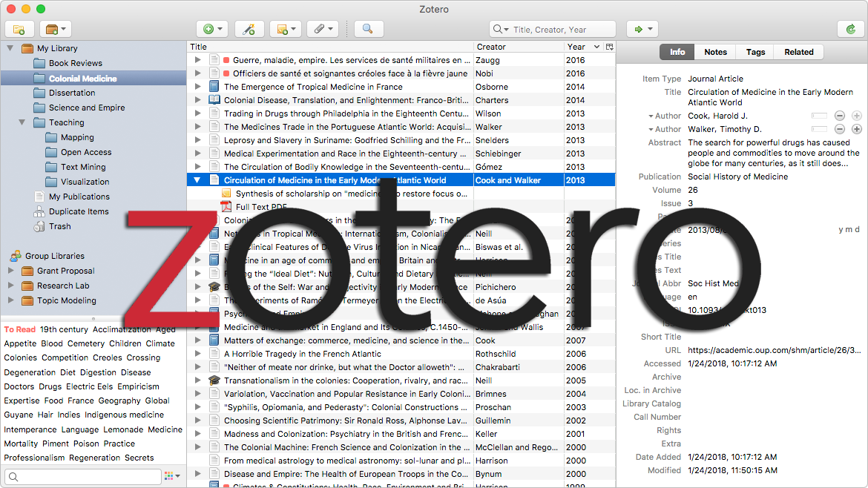The image size is (868, 488).
Task: Expand the abstract text The search for powerful drugs
Action: [x=773, y=153]
